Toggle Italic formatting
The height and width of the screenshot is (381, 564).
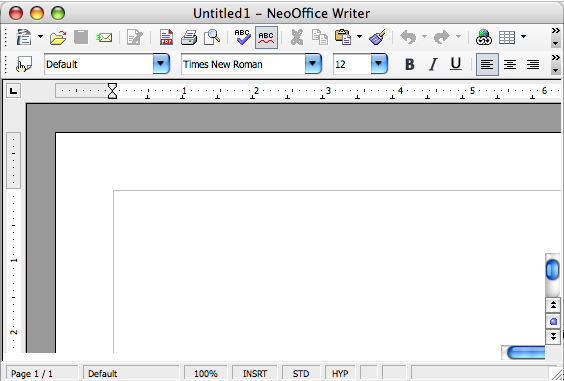pos(433,64)
